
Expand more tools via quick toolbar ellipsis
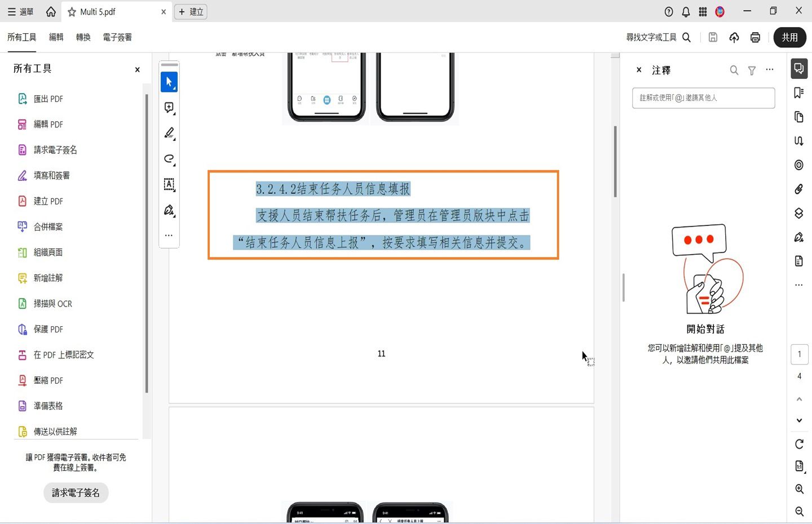(x=169, y=235)
